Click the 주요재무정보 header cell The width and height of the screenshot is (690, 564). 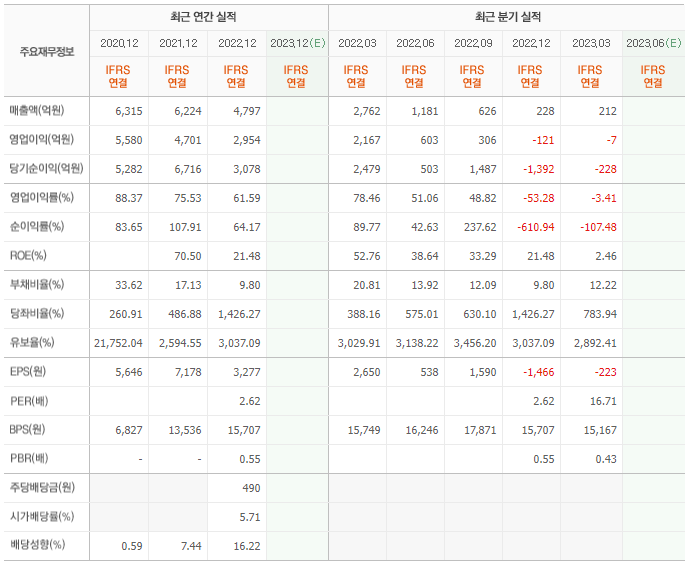[x=47, y=52]
